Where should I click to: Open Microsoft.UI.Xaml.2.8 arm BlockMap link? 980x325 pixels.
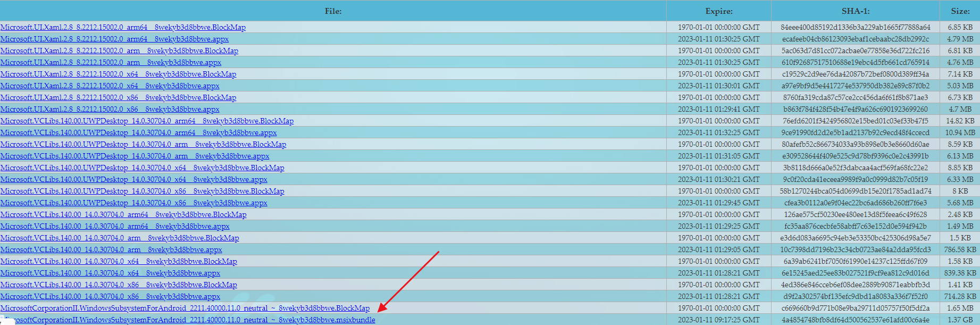click(119, 51)
